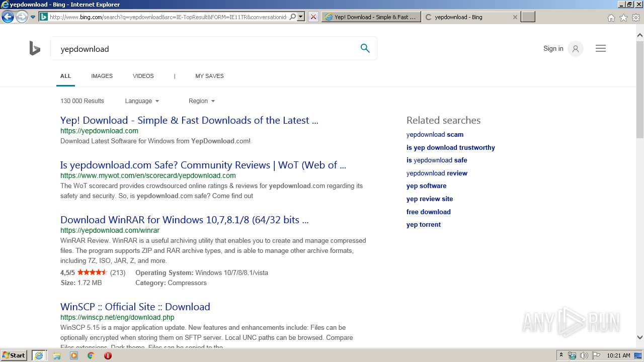Search related 'yep review site'
This screenshot has width=644, height=362.
point(430,199)
